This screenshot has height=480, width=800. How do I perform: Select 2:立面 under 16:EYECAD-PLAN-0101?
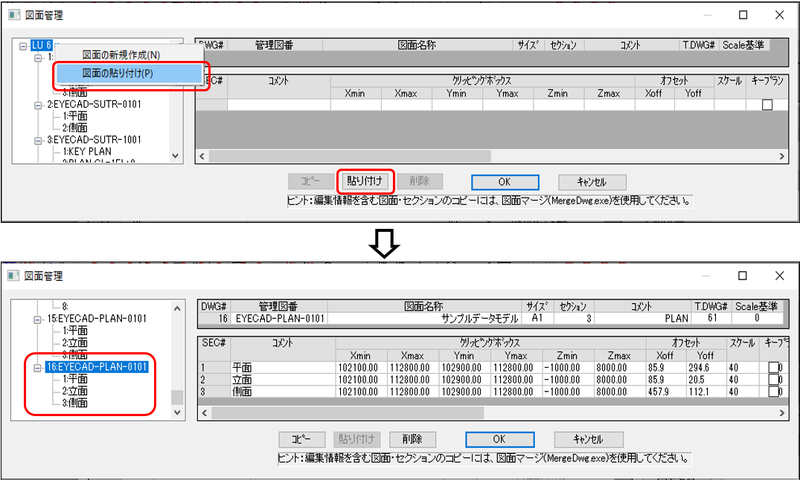(77, 391)
